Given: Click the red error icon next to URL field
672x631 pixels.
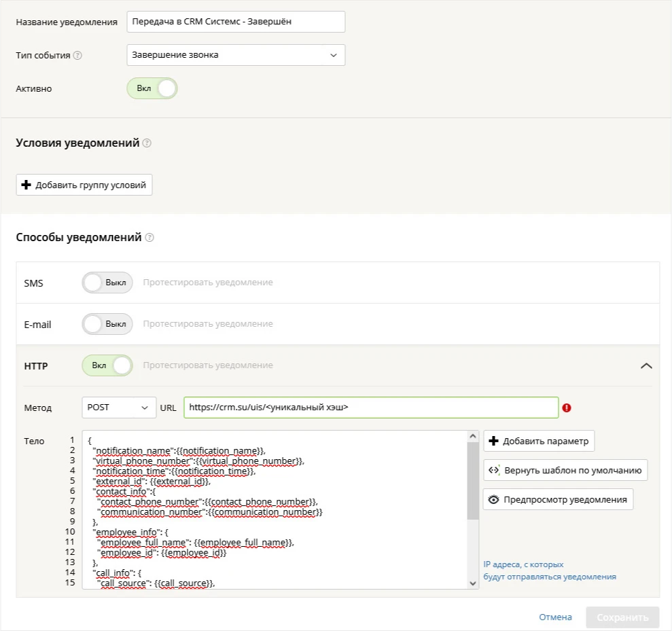Looking at the screenshot, I should (567, 408).
